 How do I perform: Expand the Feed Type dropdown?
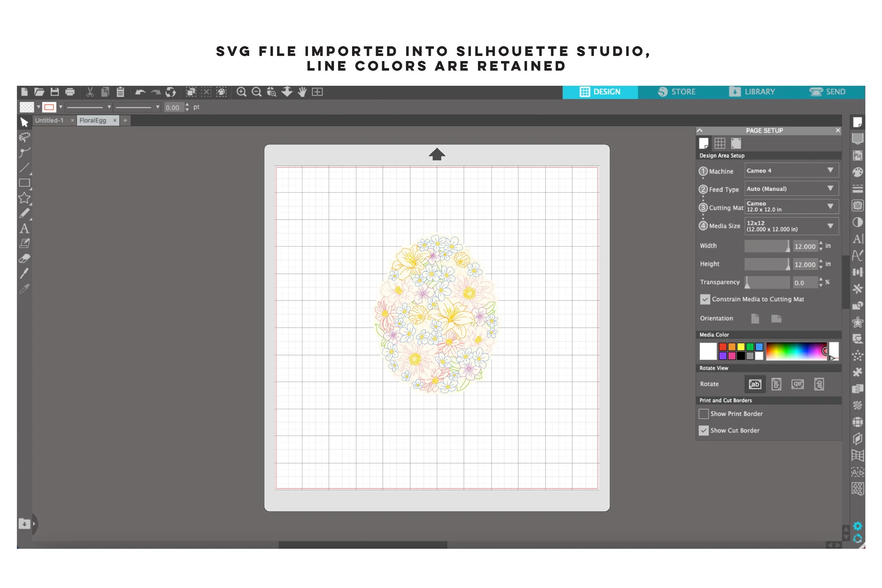click(x=791, y=189)
